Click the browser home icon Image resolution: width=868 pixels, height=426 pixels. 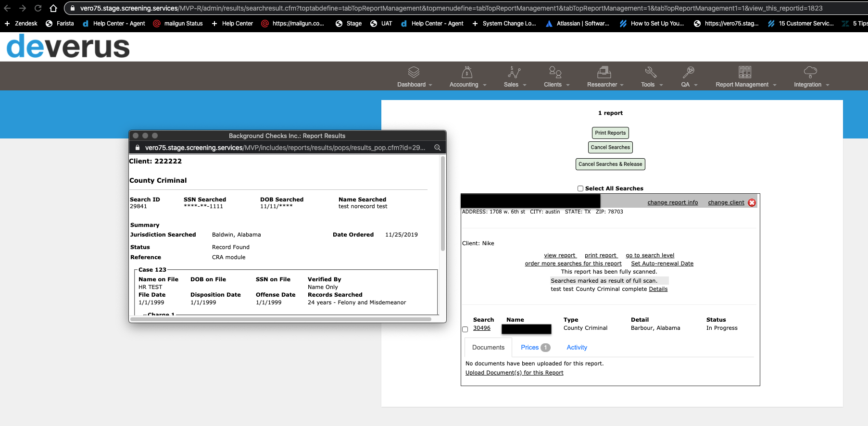[53, 8]
